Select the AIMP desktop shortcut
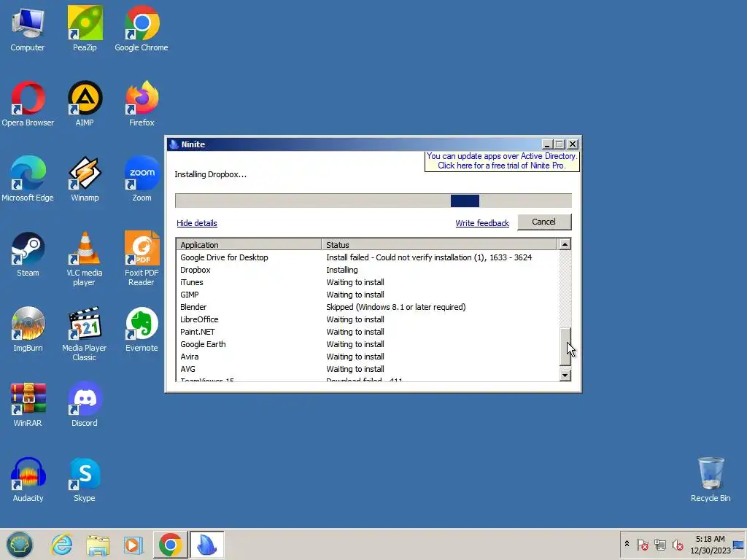The height and width of the screenshot is (560, 747). click(x=85, y=104)
